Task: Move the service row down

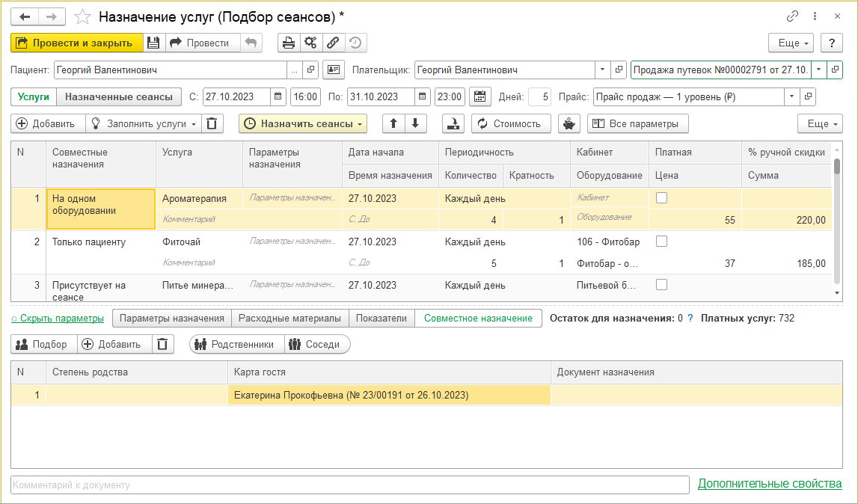Action: (414, 123)
